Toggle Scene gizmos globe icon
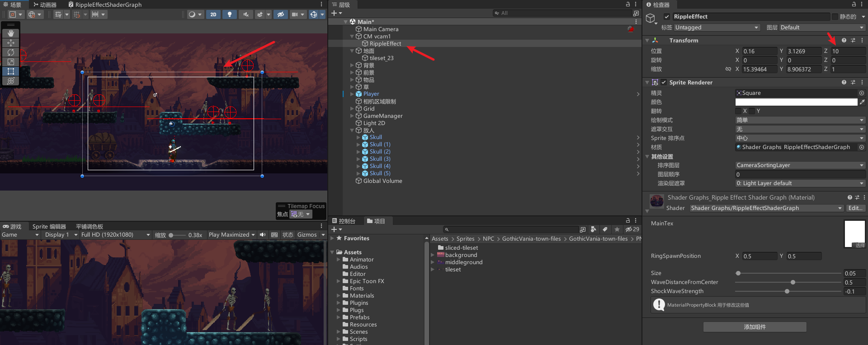 tap(314, 14)
